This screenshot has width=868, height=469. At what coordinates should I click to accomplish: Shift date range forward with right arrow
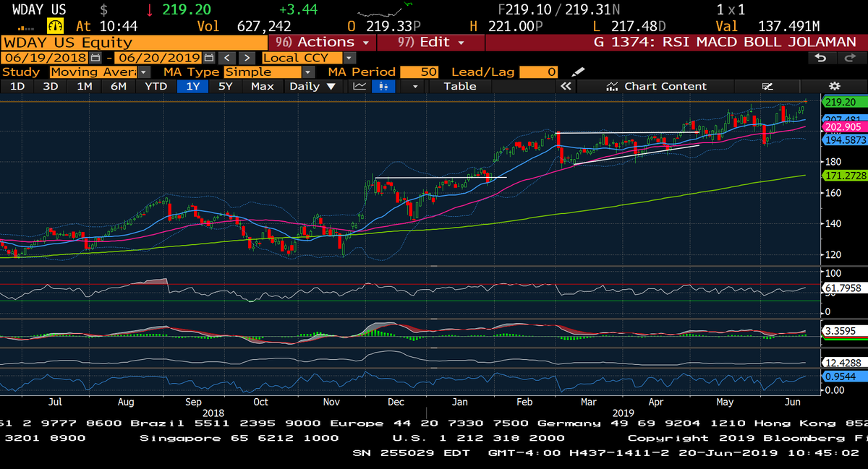tap(247, 57)
